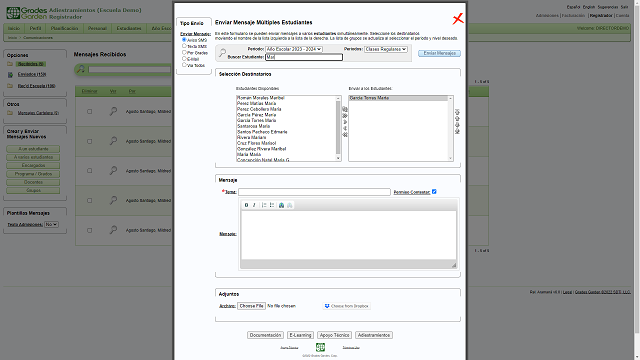Click the scrollbar of Enviar a los Estudiantes list
This screenshot has height=360, width=640.
coord(451,128)
